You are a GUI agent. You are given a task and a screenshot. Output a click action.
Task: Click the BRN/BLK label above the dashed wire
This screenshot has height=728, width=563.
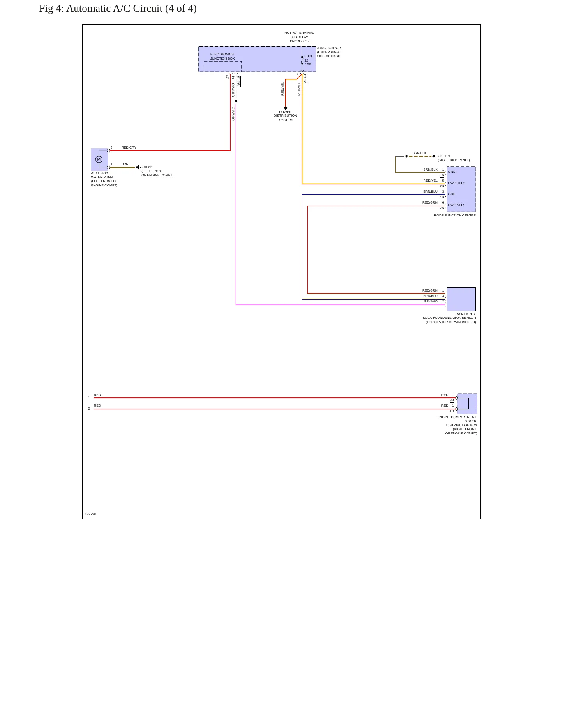click(x=420, y=153)
